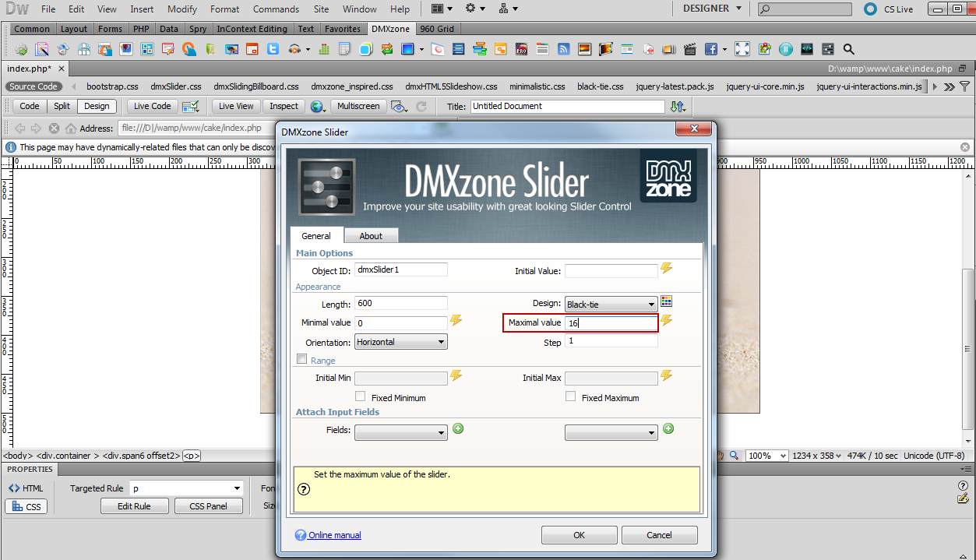Screen dimensions: 976x560
Task: Open Preview in Browser globe icon
Action: [x=317, y=107]
